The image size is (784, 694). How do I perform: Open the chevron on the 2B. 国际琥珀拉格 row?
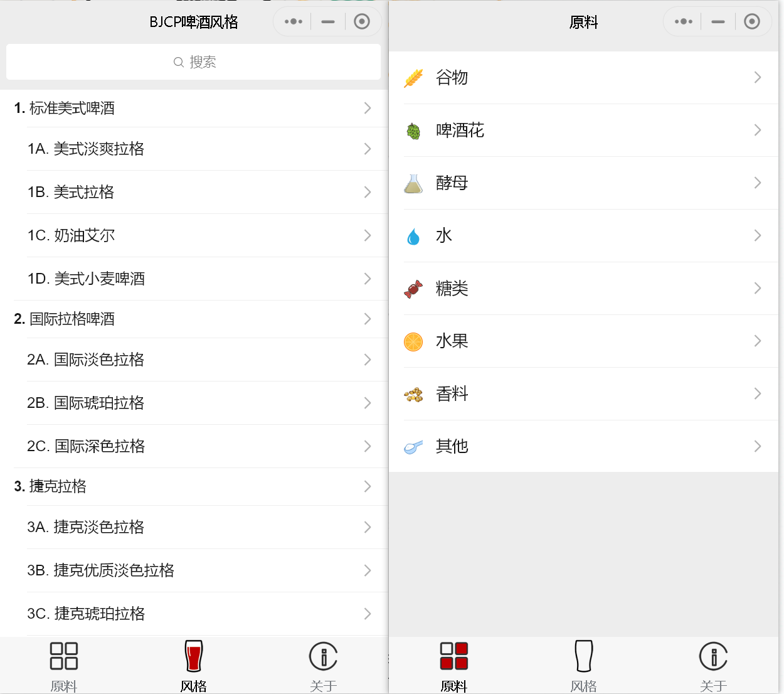click(368, 403)
